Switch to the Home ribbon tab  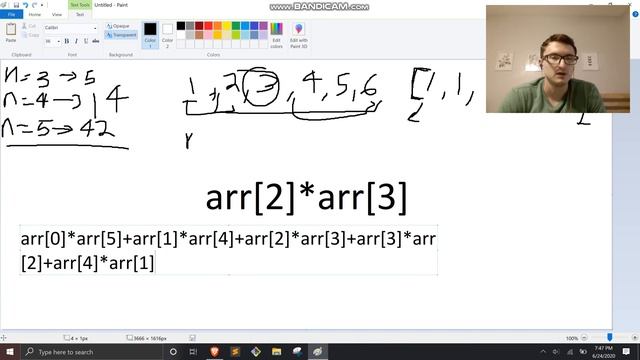(x=35, y=15)
